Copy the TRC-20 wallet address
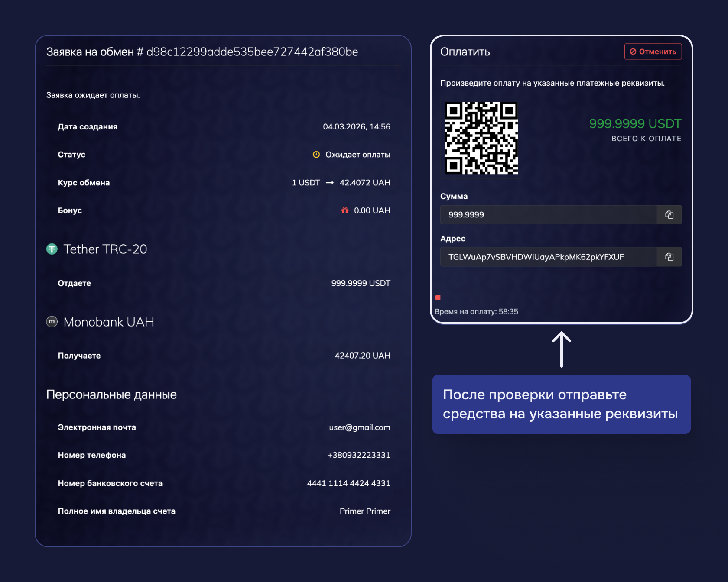The height and width of the screenshot is (582, 728). click(669, 257)
